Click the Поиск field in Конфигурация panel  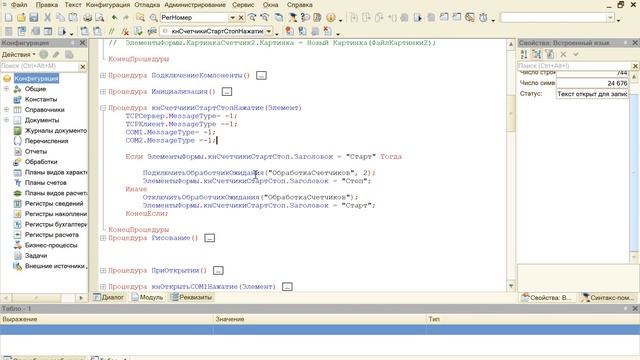[40, 66]
